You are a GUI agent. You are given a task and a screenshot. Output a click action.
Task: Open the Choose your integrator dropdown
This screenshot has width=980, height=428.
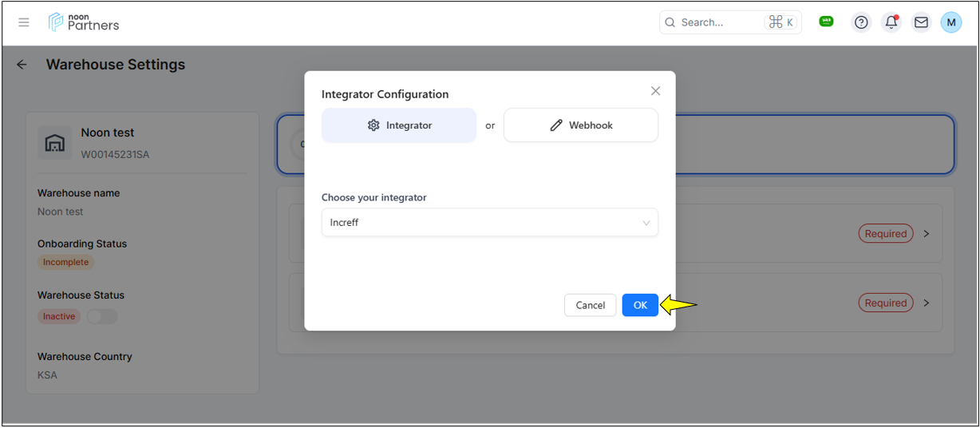tap(489, 223)
